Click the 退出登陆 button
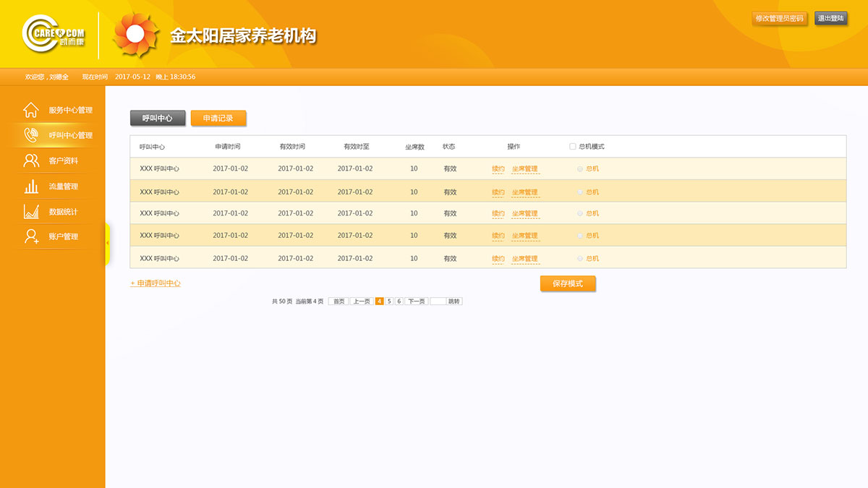Screen dimensions: 868x488 click(x=830, y=18)
